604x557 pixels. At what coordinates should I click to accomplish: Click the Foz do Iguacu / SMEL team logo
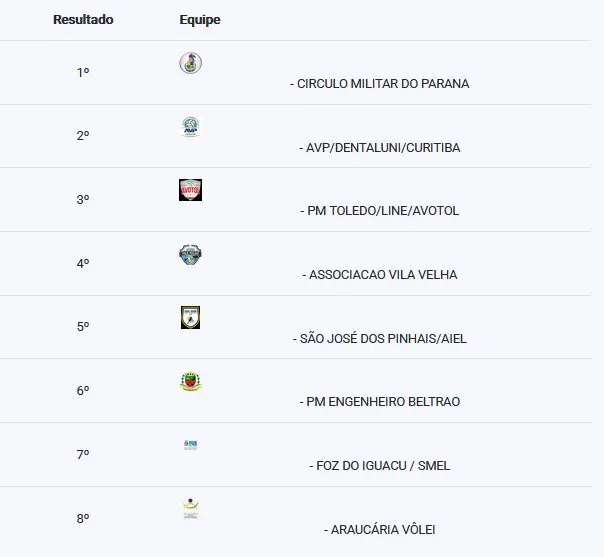click(x=190, y=444)
